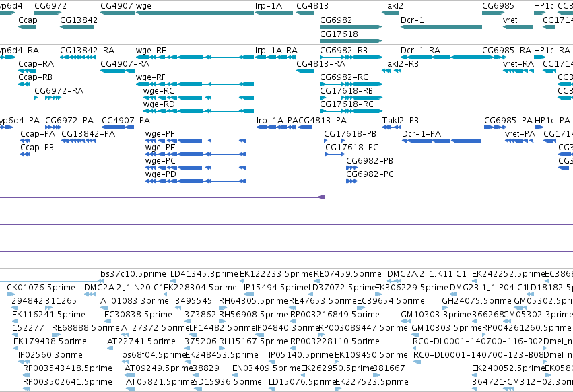Select the Takl2-PB protein label

(401, 121)
